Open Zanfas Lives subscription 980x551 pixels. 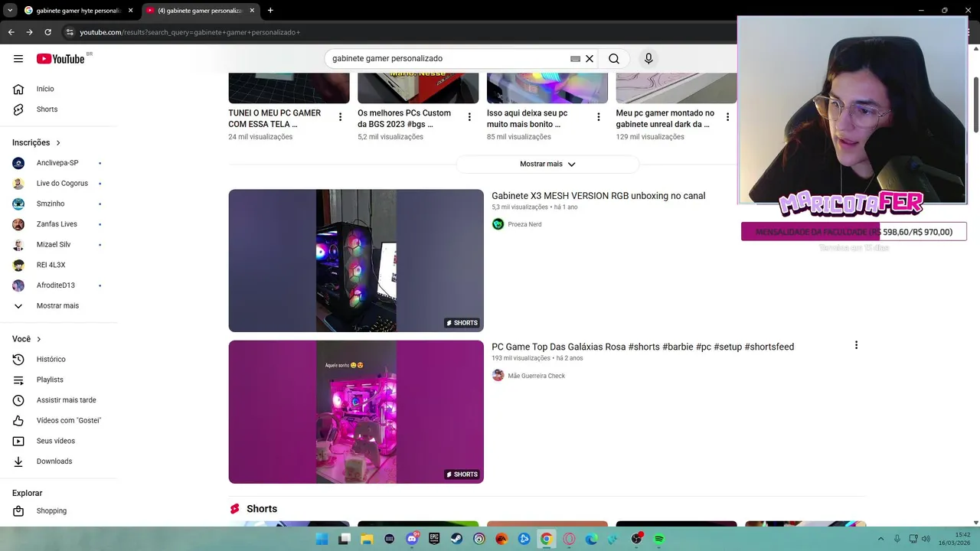[x=58, y=224]
